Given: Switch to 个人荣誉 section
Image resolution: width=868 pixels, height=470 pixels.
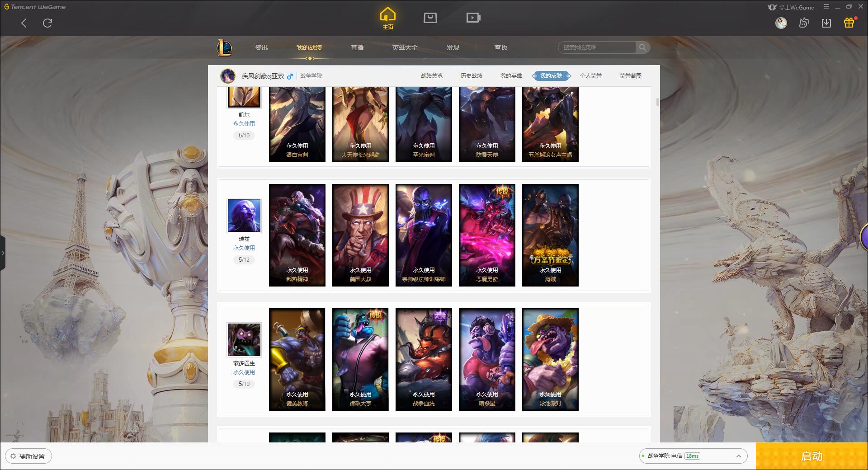Looking at the screenshot, I should click(x=591, y=76).
